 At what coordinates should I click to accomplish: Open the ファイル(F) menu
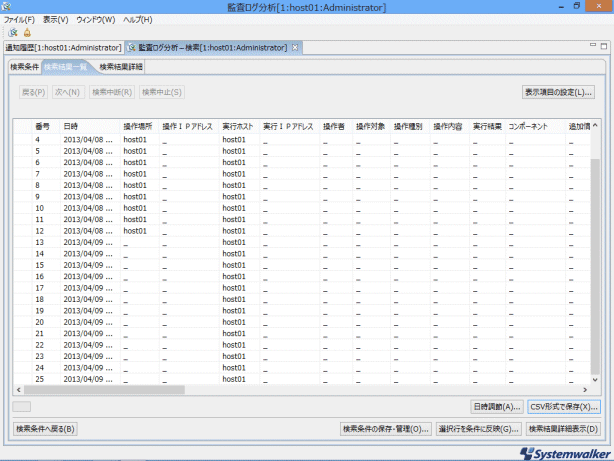tap(19, 19)
